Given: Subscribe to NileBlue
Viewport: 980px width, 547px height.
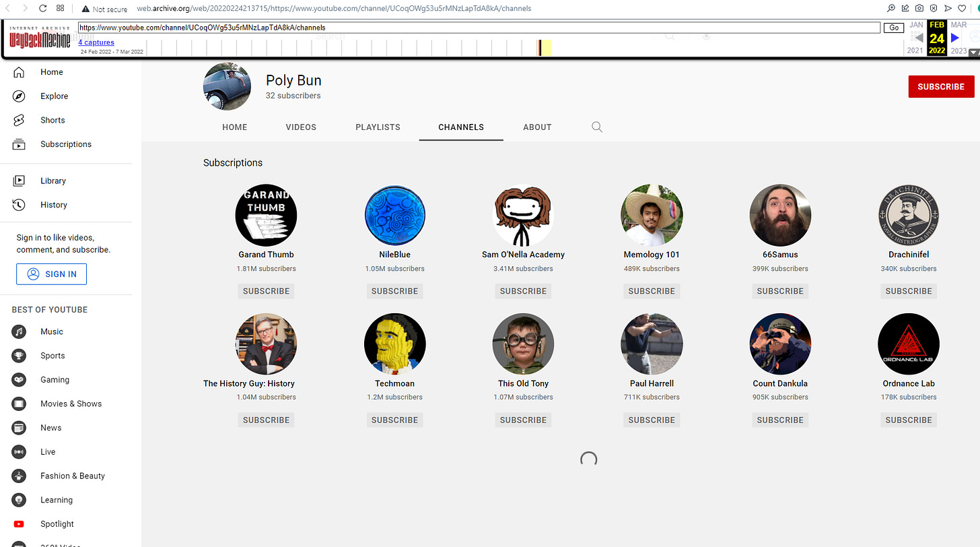Looking at the screenshot, I should coord(394,291).
